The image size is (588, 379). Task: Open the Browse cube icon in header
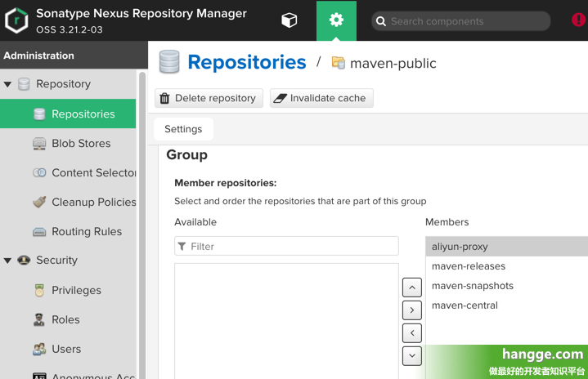[290, 20]
